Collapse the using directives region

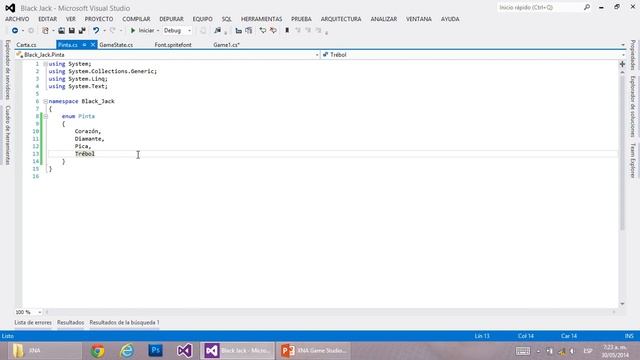tap(45, 64)
